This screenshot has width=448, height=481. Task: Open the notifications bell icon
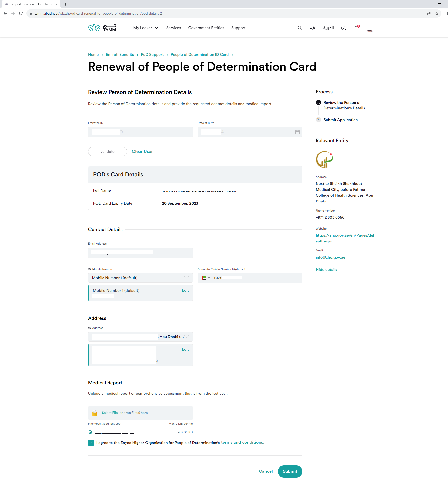(x=357, y=28)
